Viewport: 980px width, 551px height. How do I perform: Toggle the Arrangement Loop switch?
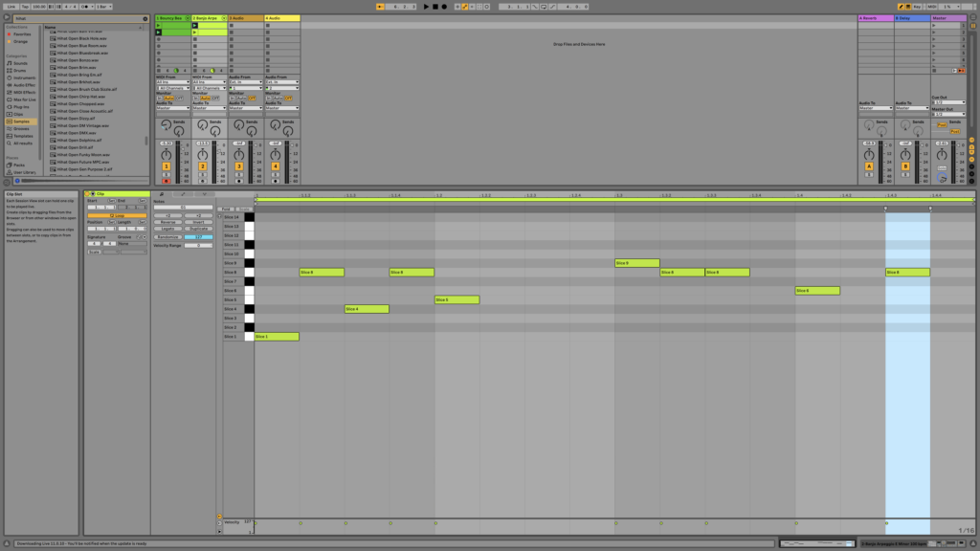[544, 7]
